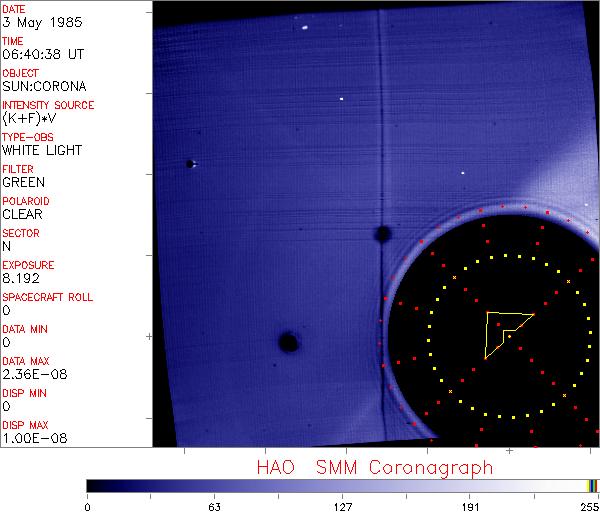Screen dimensions: 600x512
Task: Click the bright white streak near the top
Action: 302,28
